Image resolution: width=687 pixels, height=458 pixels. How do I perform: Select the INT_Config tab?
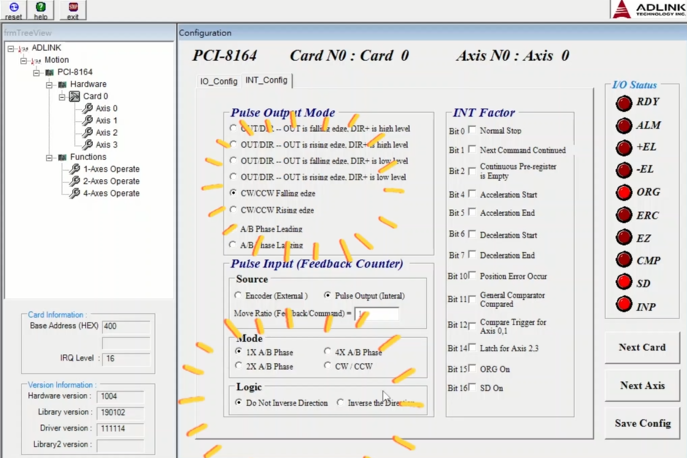(266, 80)
